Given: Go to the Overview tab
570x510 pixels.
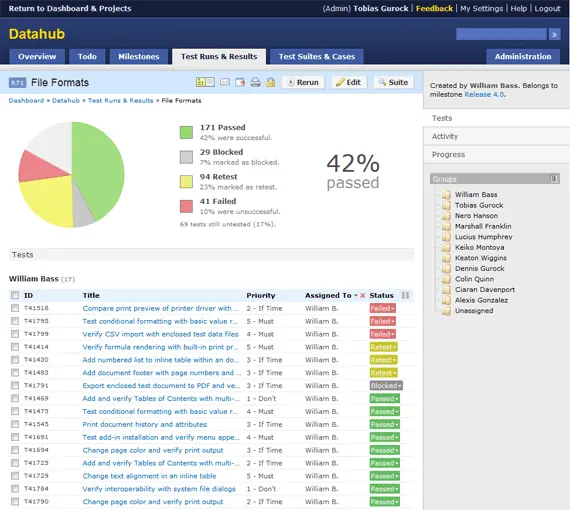Looking at the screenshot, I should (x=37, y=57).
